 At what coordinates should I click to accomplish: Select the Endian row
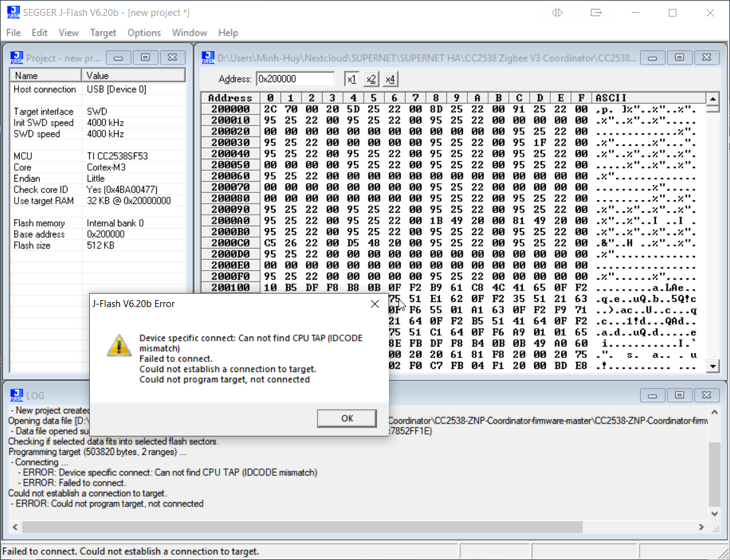98,178
